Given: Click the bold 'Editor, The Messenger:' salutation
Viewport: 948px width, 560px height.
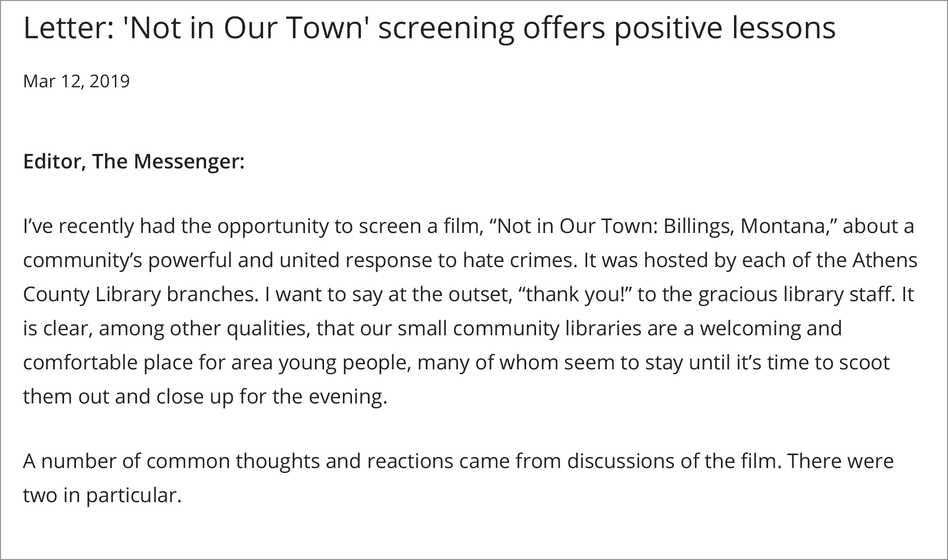Looking at the screenshot, I should click(x=133, y=162).
